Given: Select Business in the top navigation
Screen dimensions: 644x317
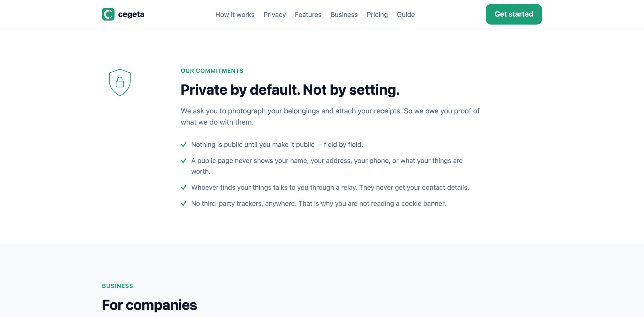Looking at the screenshot, I should (344, 14).
